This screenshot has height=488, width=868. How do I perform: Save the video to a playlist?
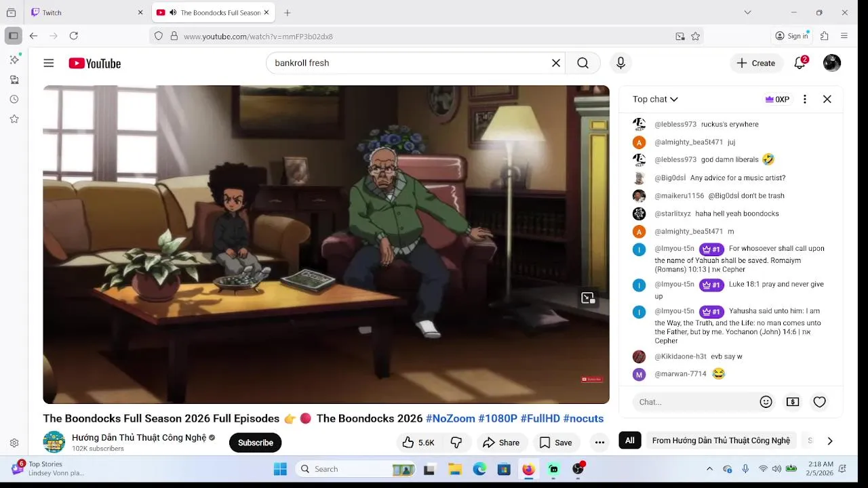[556, 443]
